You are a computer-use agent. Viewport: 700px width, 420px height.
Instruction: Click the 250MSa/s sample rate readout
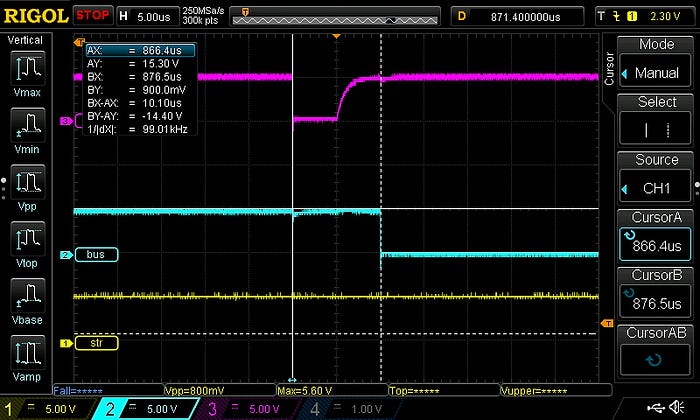point(203,11)
